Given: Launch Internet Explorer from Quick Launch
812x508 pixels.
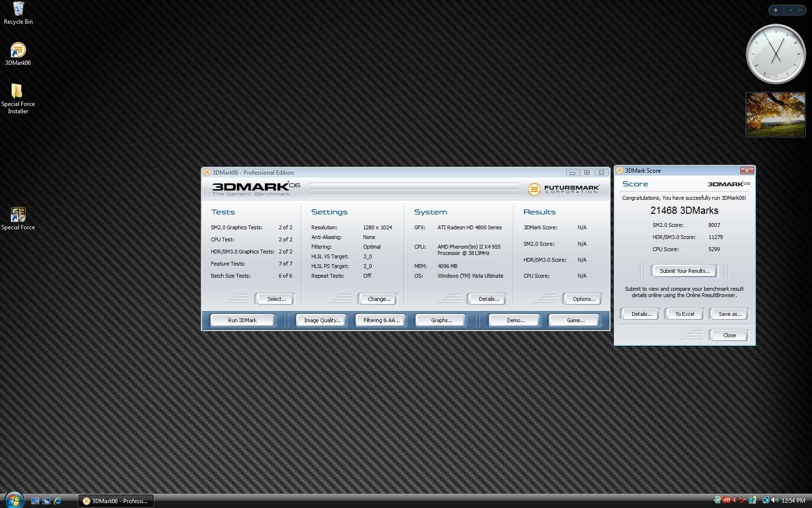Looking at the screenshot, I should [58, 501].
